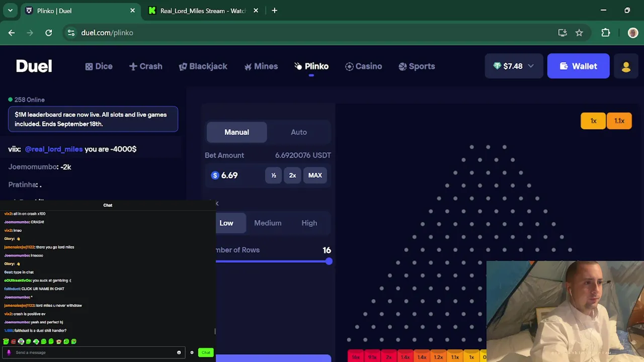Reload the duel.com page
The height and width of the screenshot is (362, 644).
coord(49,33)
